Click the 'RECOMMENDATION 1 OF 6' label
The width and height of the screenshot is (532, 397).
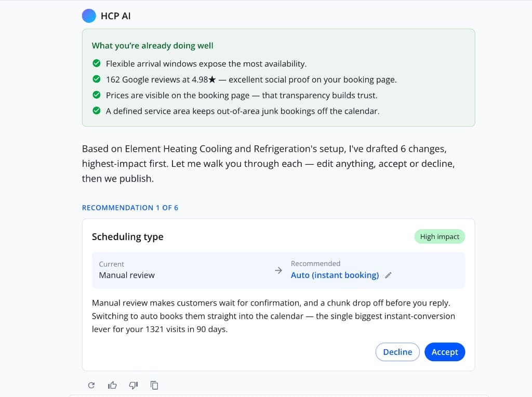[x=130, y=208]
